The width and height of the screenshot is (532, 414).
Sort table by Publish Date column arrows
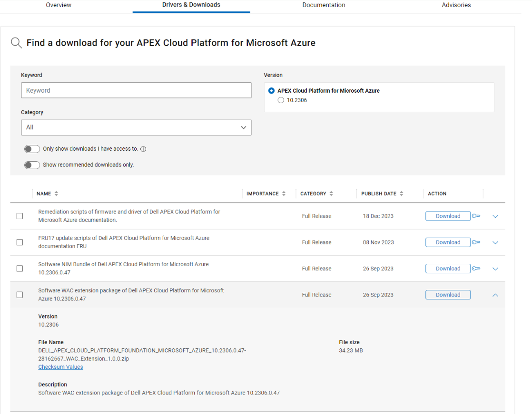tap(401, 193)
